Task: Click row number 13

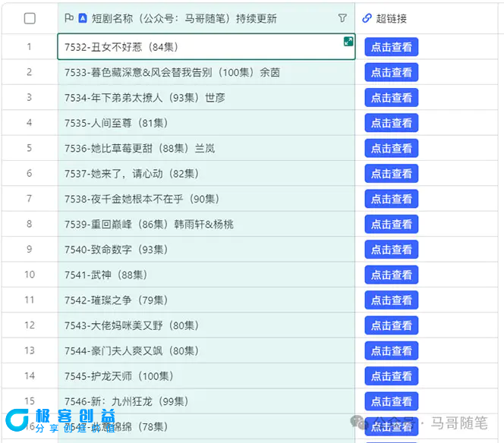Action: coord(30,350)
